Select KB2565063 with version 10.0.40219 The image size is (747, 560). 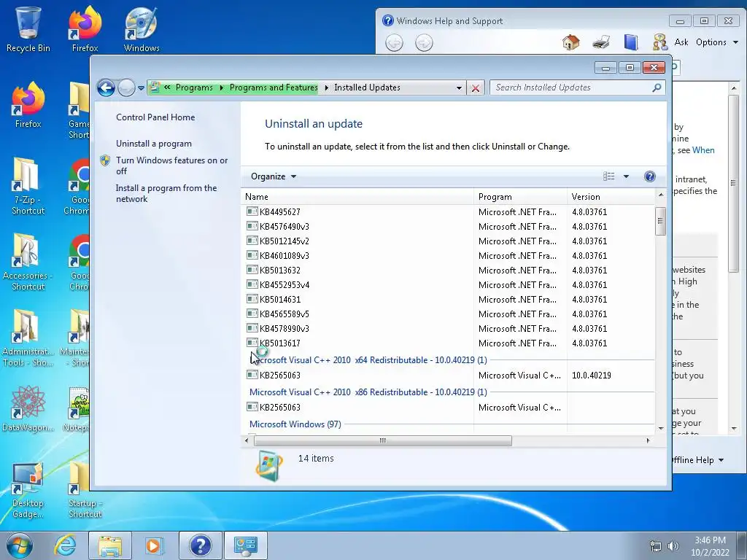tap(449, 376)
